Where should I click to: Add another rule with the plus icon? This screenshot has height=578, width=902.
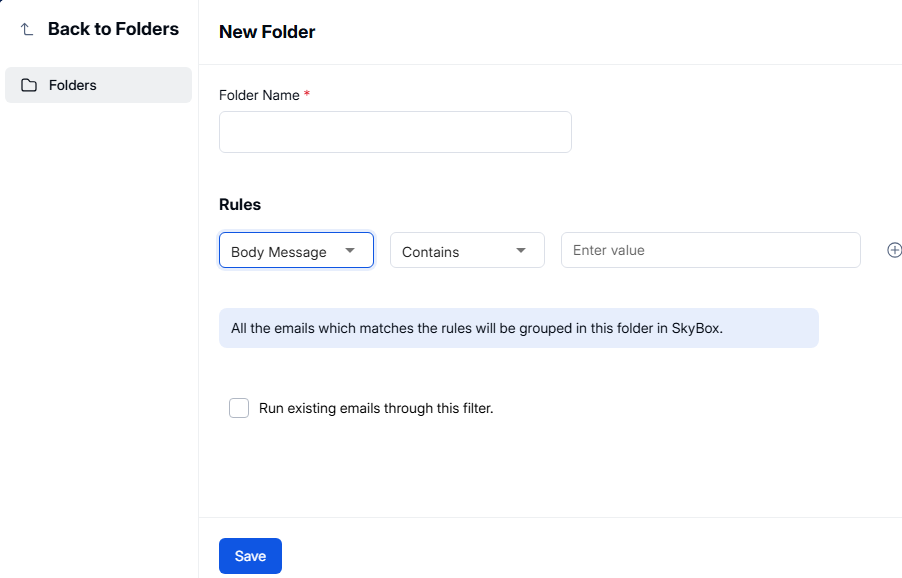894,250
